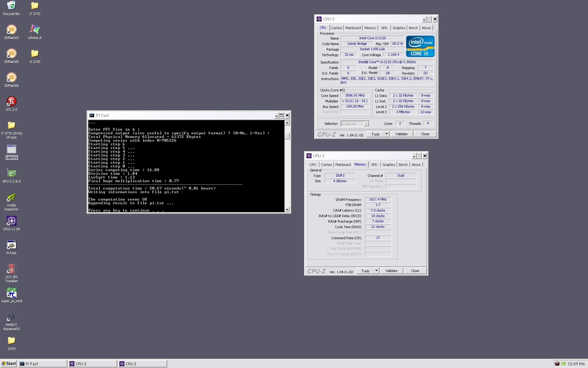588x368 pixels.
Task: Open the i7 3770 GT430 XP test folder
Action: pos(11,125)
